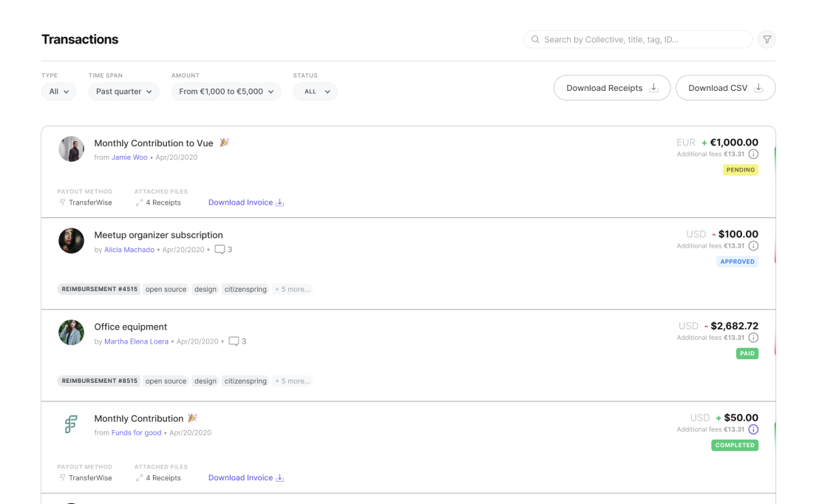
Task: Click info icon under the $100.00 amount
Action: (753, 246)
